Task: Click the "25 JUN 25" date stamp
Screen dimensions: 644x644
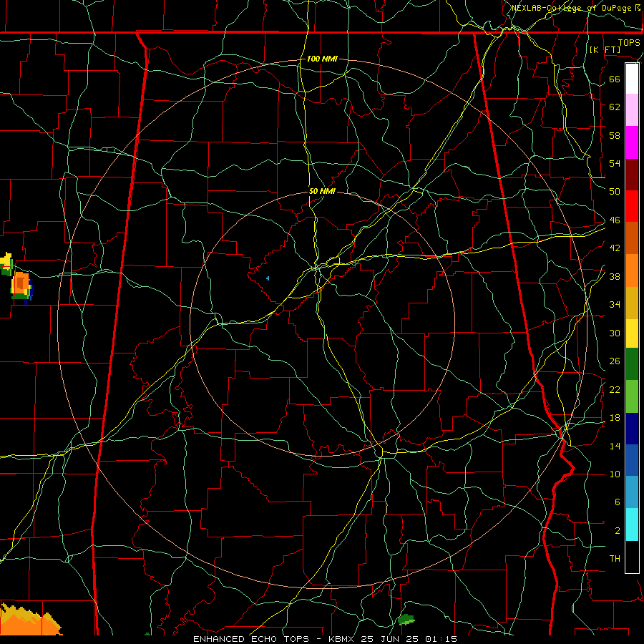Action: (390, 639)
